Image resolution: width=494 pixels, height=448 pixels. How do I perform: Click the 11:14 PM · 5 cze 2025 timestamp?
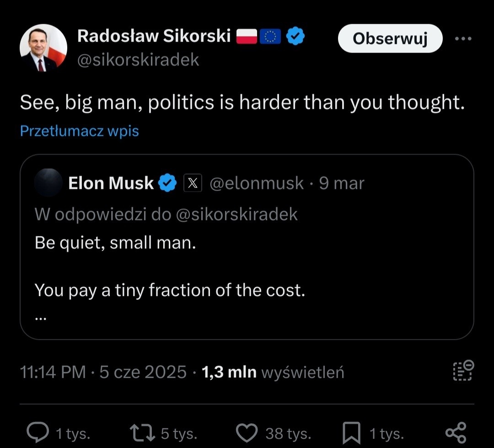point(103,372)
